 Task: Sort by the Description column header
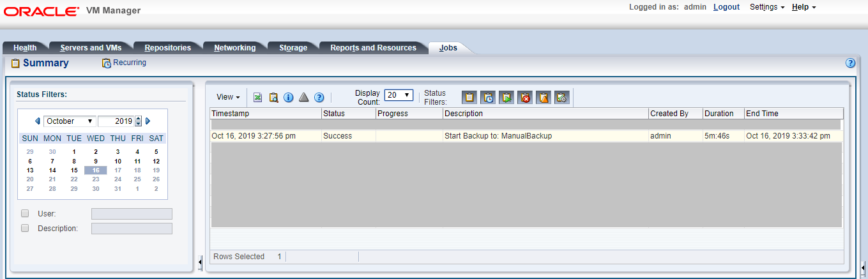(x=545, y=114)
